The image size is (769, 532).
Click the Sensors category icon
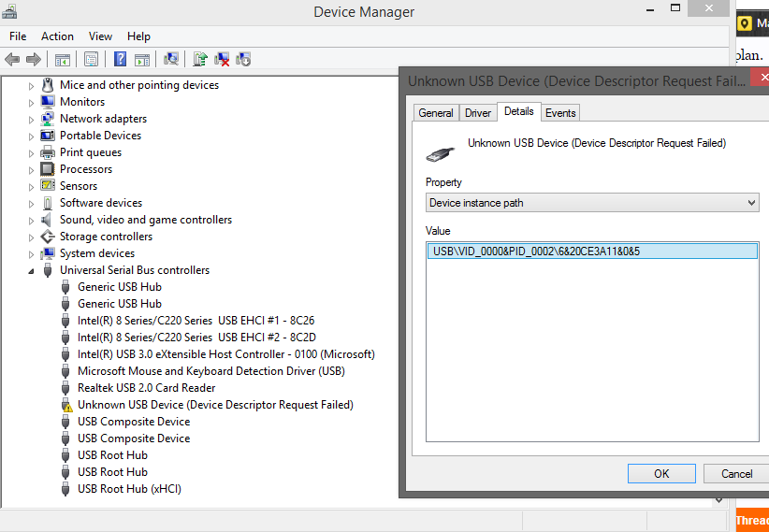48,186
